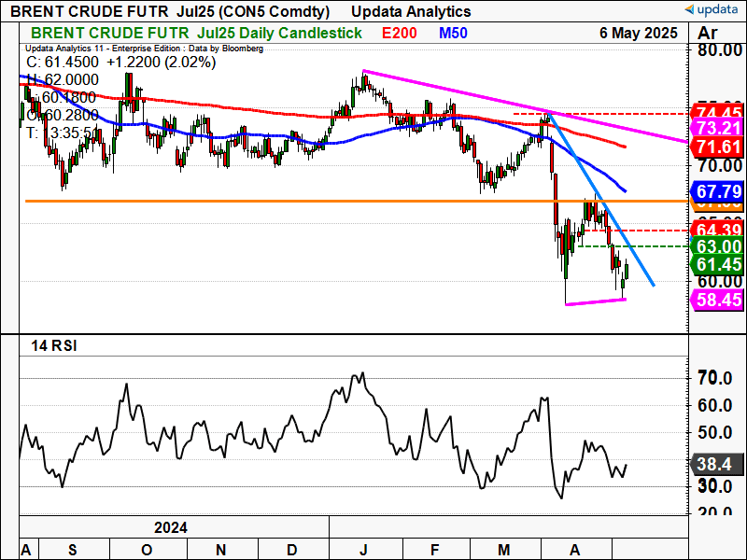Select the 38.4 RSI value label
The width and height of the screenshot is (747, 560).
[x=717, y=463]
